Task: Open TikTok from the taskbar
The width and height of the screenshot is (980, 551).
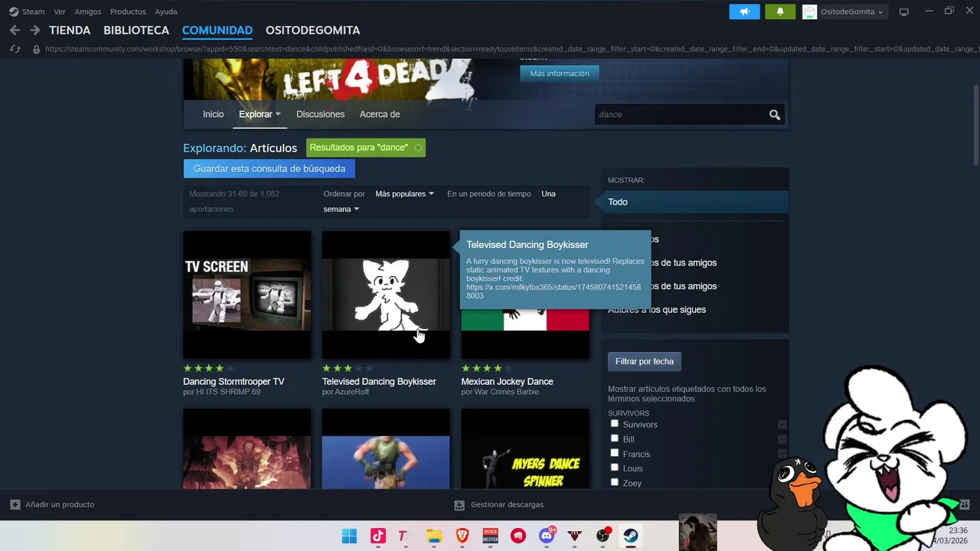Action: (377, 536)
